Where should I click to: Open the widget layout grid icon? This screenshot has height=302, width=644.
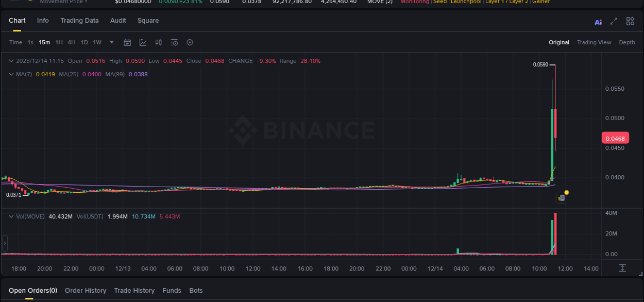630,21
